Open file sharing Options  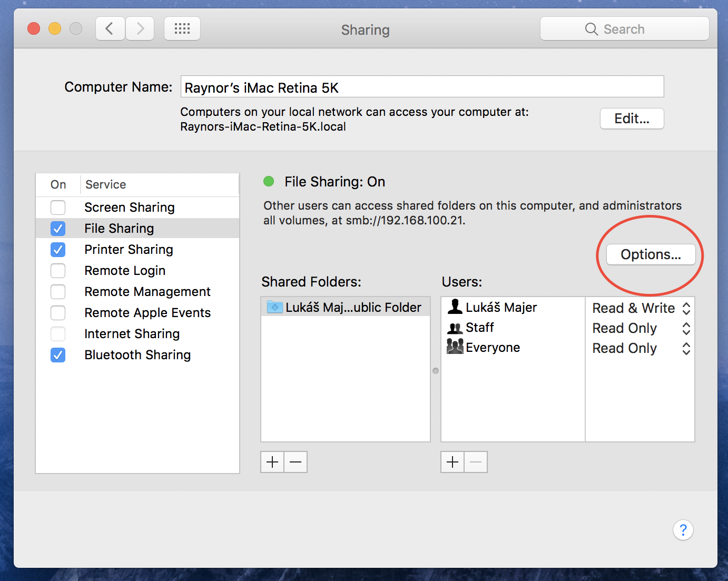point(651,254)
